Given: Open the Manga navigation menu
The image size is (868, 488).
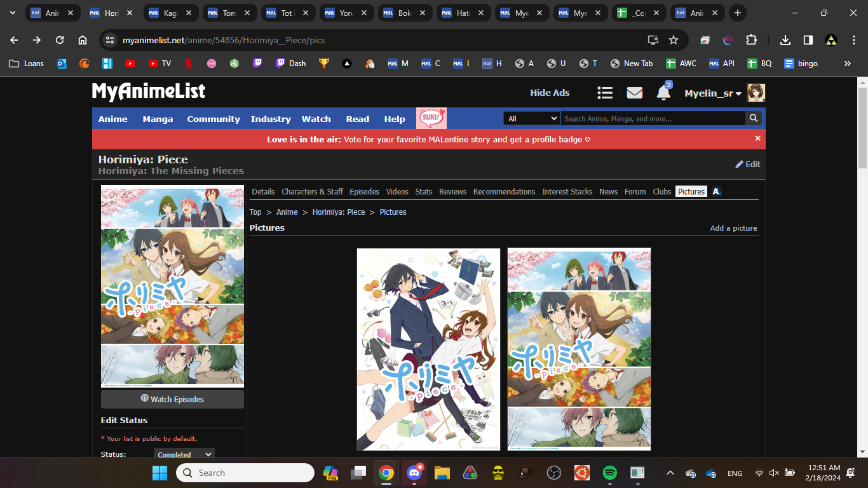Looking at the screenshot, I should (158, 119).
